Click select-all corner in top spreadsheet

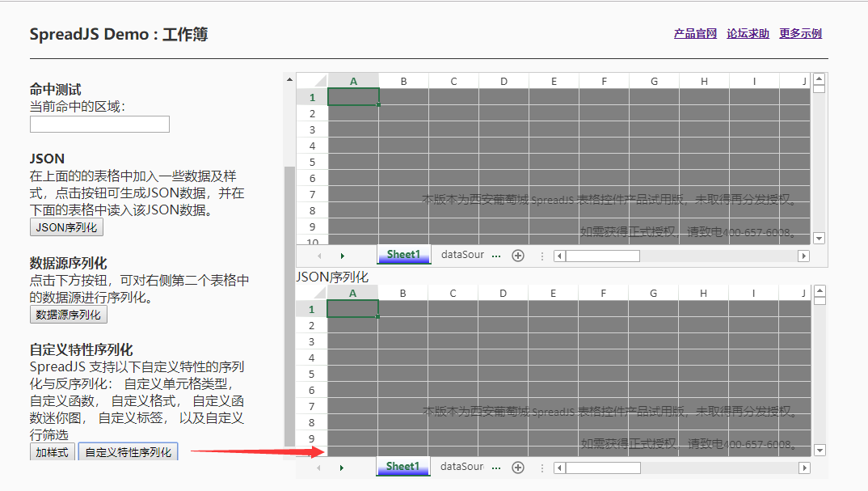coord(312,81)
